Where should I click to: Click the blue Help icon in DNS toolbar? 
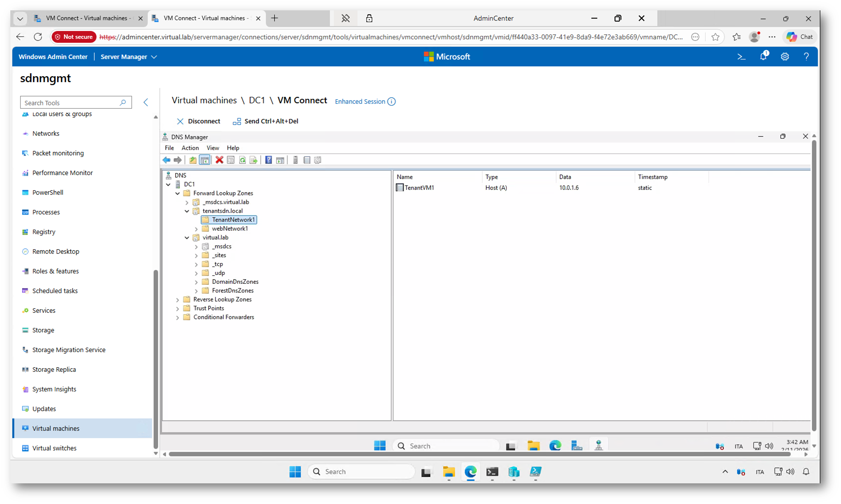[x=269, y=160]
